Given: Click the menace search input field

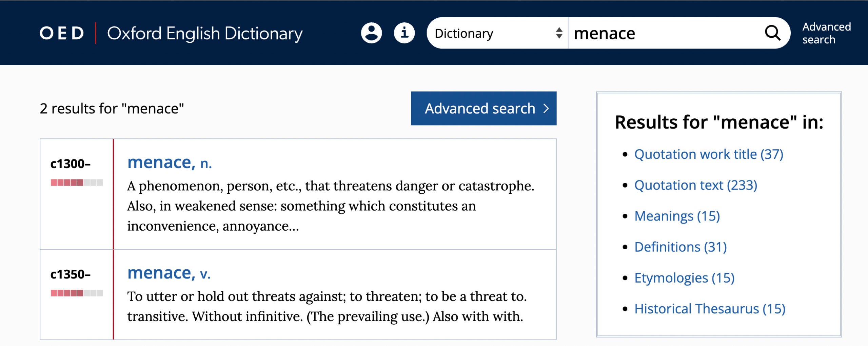Looking at the screenshot, I should click(x=665, y=33).
